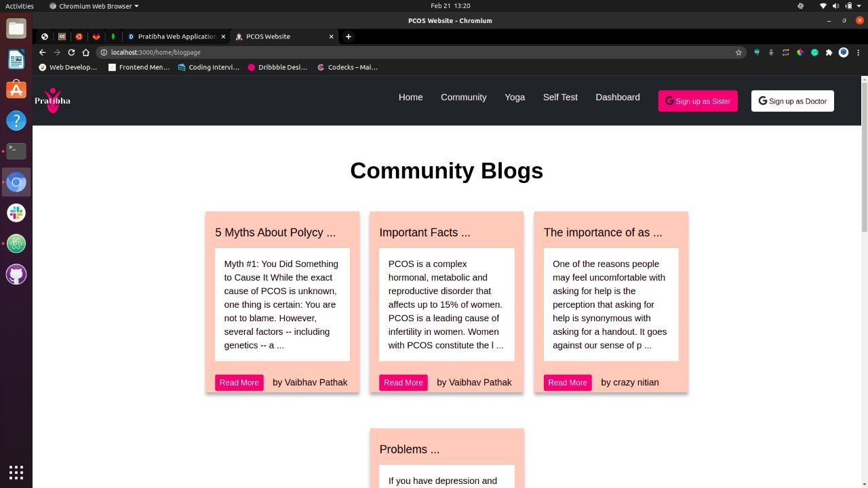
Task: Click the clock showing Feb 21 13:20
Action: point(450,6)
